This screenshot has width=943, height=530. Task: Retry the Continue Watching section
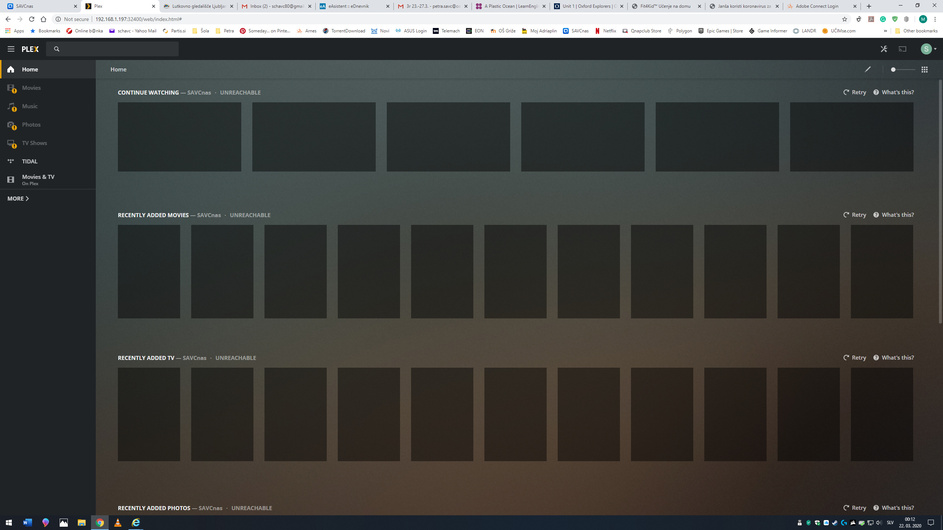tap(855, 93)
